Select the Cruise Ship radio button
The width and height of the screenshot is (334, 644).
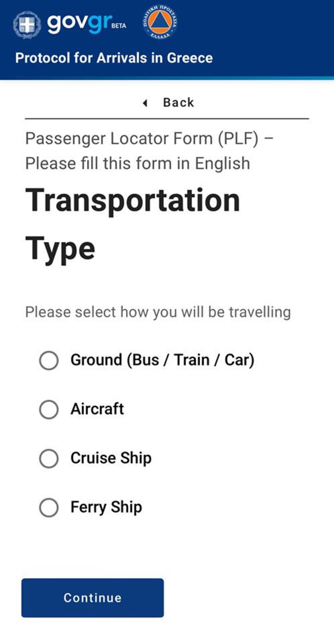49,458
